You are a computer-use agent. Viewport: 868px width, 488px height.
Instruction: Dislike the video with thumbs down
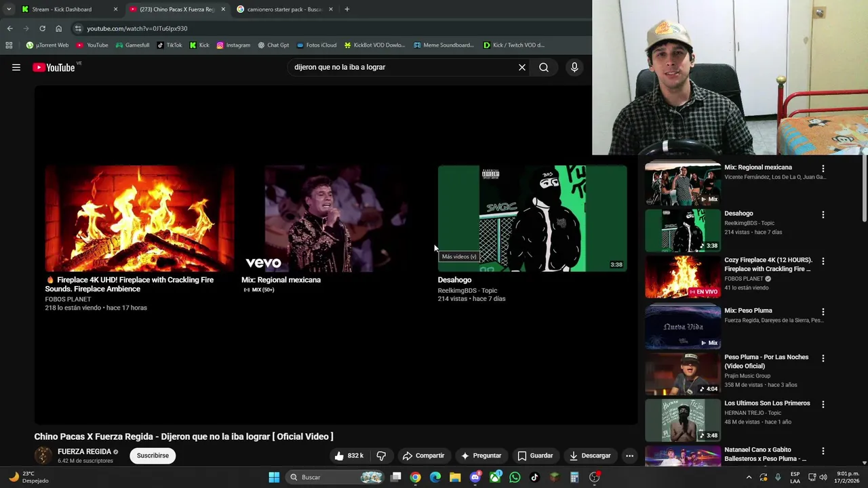[x=381, y=455]
